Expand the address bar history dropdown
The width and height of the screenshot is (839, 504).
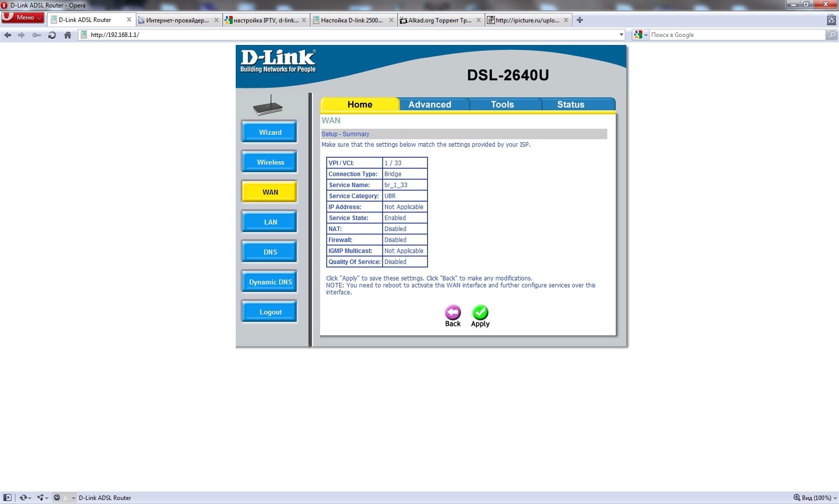621,35
